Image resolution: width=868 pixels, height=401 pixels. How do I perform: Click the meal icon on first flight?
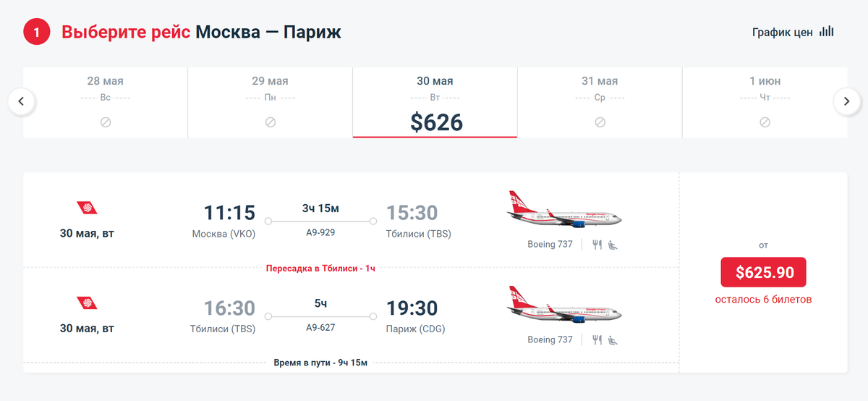pos(597,245)
